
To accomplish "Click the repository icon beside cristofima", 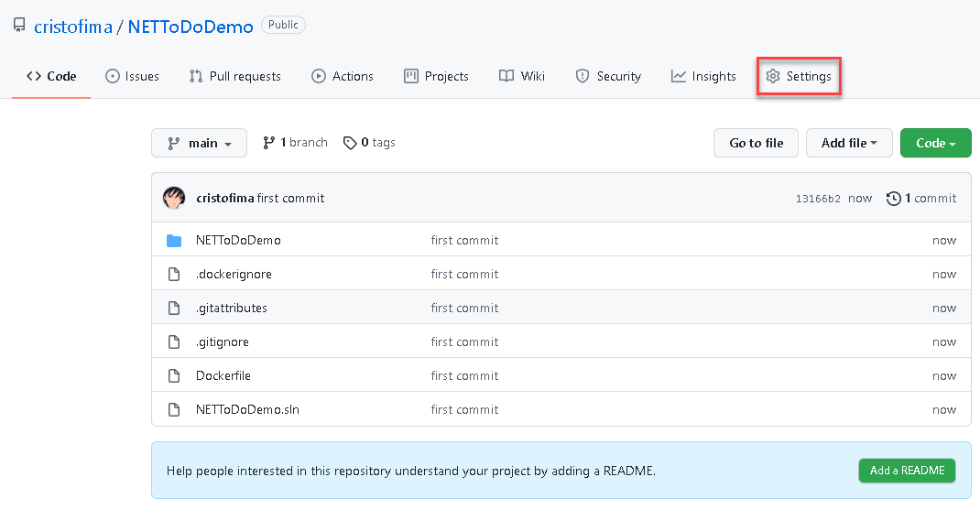I will click(19, 26).
